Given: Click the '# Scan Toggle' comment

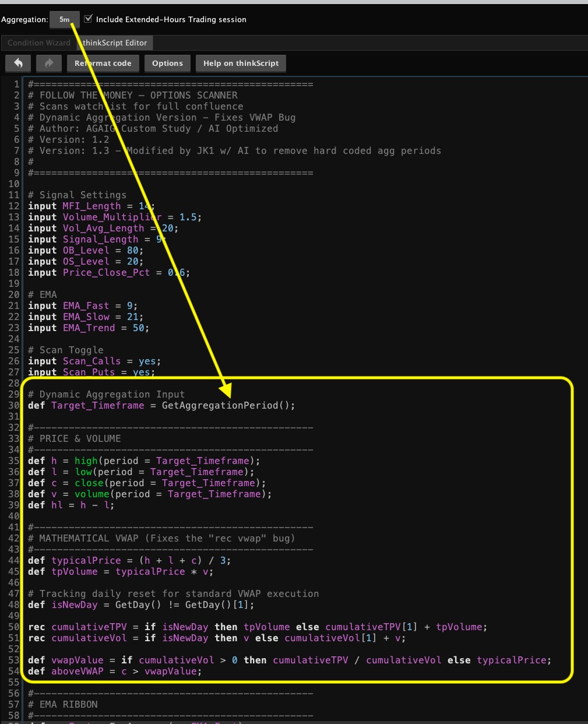Looking at the screenshot, I should pos(66,350).
